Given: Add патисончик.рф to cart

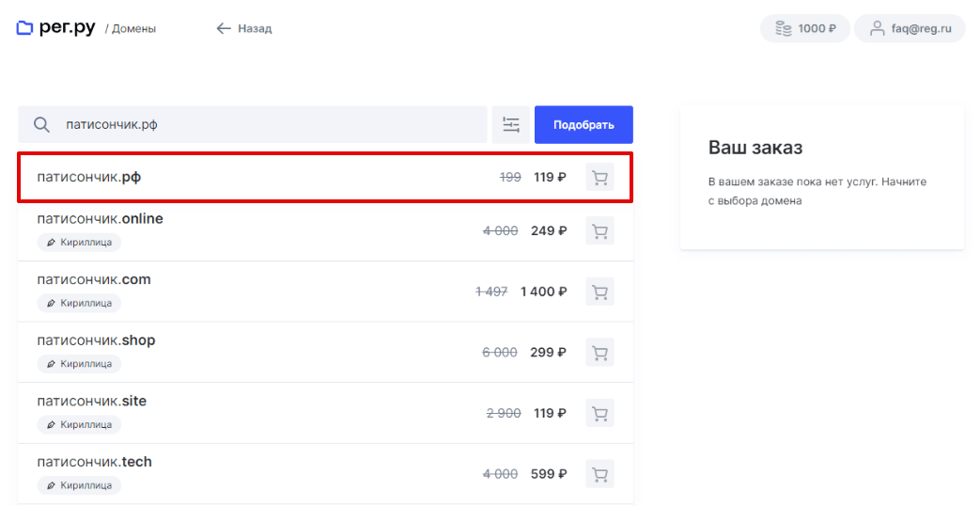Looking at the screenshot, I should pyautogui.click(x=599, y=177).
